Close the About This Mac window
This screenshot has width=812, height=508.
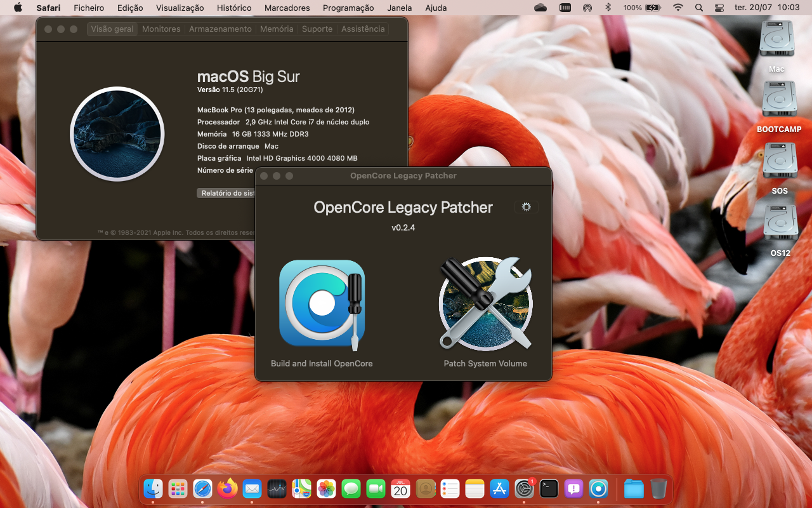coord(48,29)
